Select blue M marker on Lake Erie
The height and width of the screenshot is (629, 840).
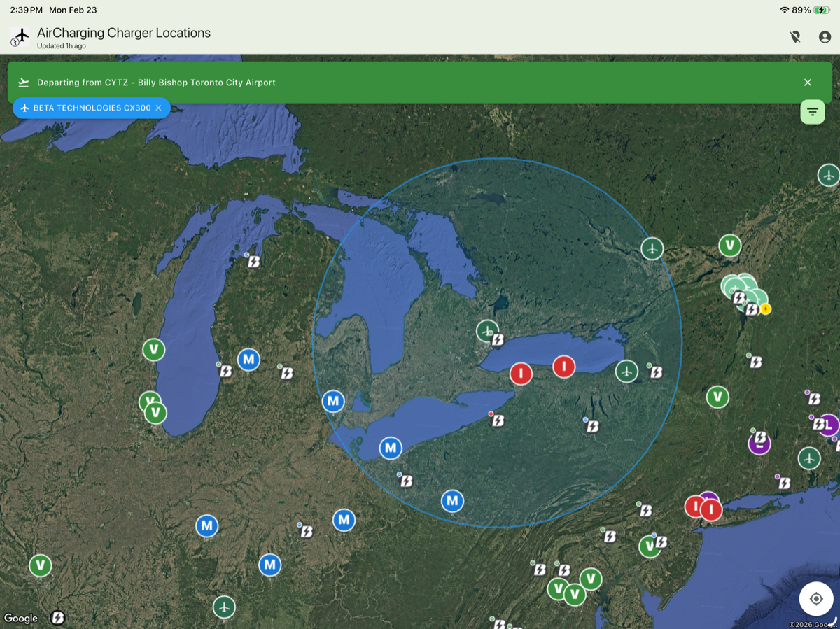(391, 448)
